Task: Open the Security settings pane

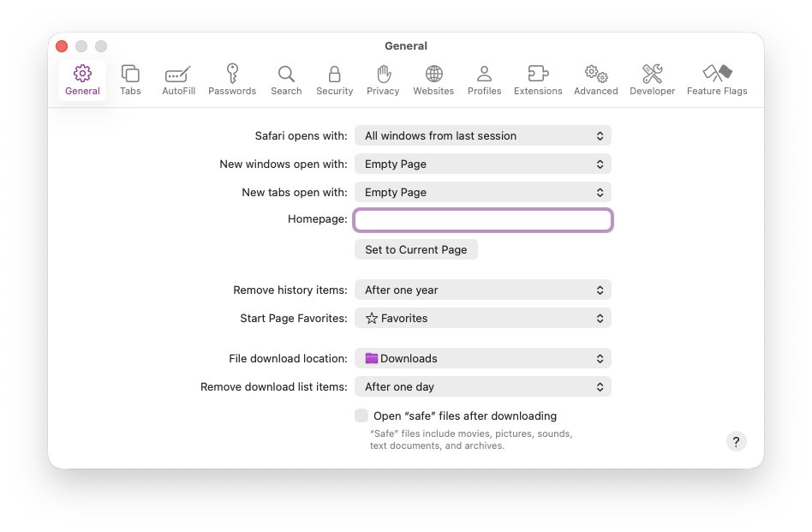Action: [334, 80]
